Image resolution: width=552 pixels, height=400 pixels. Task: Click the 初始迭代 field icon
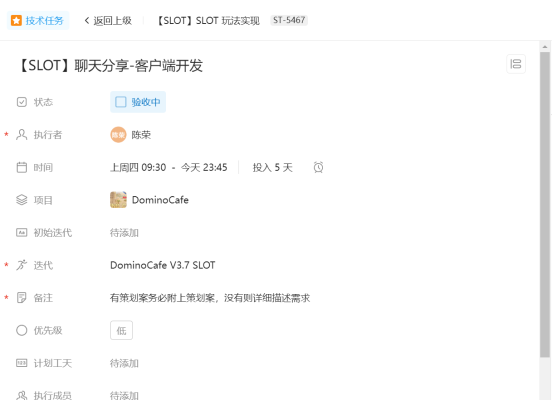pos(22,233)
